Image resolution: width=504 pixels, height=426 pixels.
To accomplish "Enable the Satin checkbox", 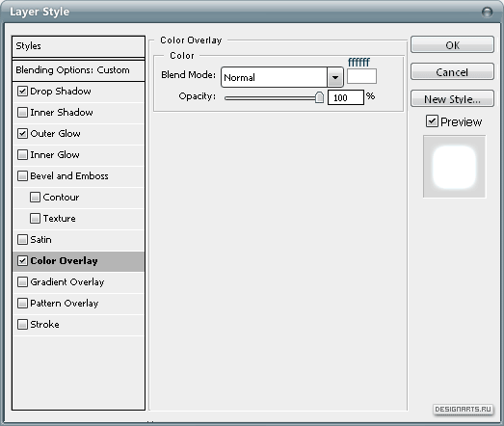I will (x=22, y=240).
